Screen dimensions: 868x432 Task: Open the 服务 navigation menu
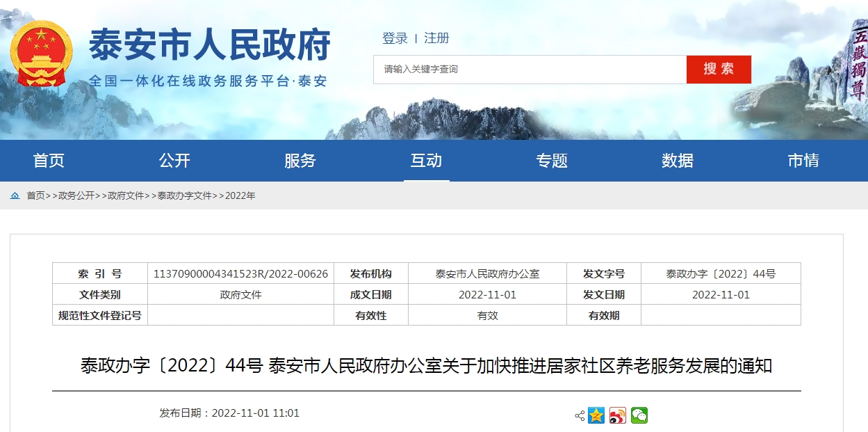point(301,160)
